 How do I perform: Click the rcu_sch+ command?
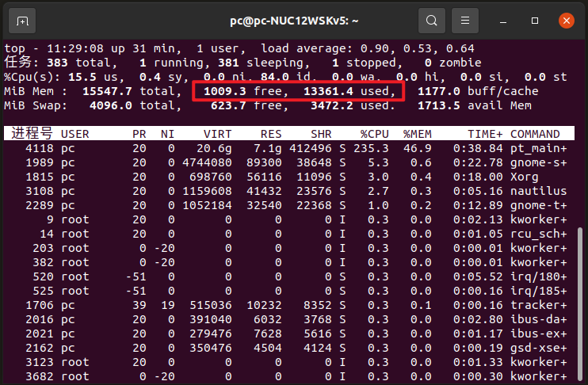(539, 234)
